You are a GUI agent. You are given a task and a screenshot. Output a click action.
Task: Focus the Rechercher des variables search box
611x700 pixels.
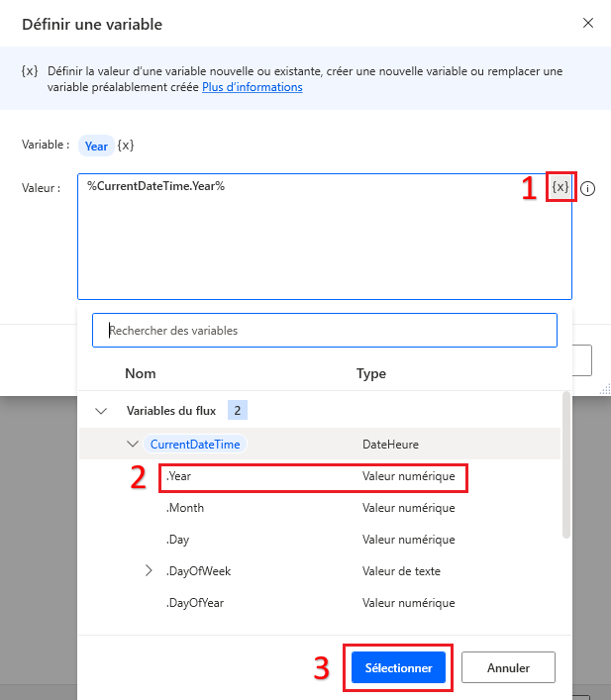coord(325,331)
